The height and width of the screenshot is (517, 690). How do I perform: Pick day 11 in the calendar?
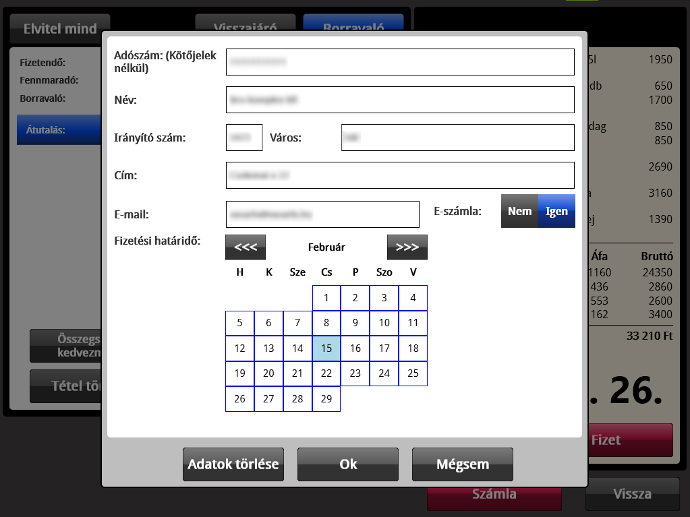point(413,323)
